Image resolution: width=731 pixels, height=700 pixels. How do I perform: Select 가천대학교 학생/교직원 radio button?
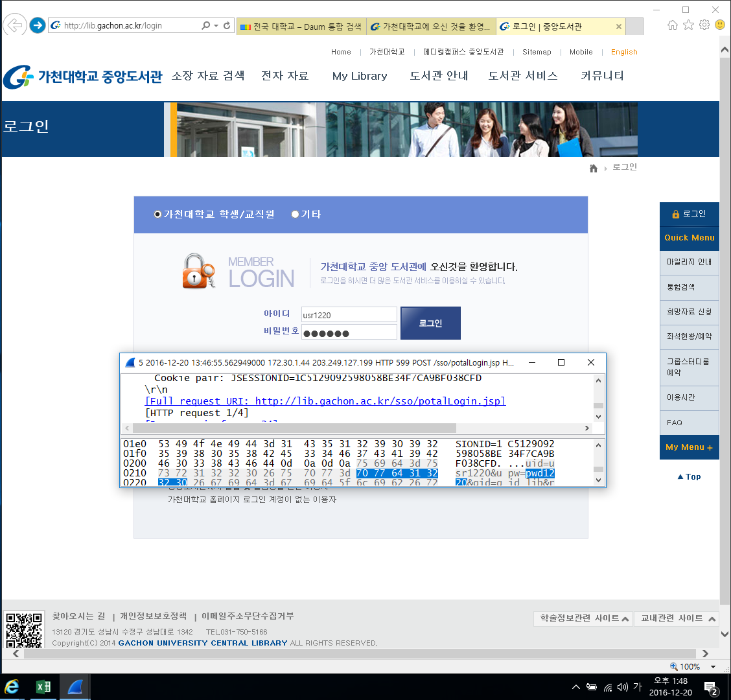[157, 214]
